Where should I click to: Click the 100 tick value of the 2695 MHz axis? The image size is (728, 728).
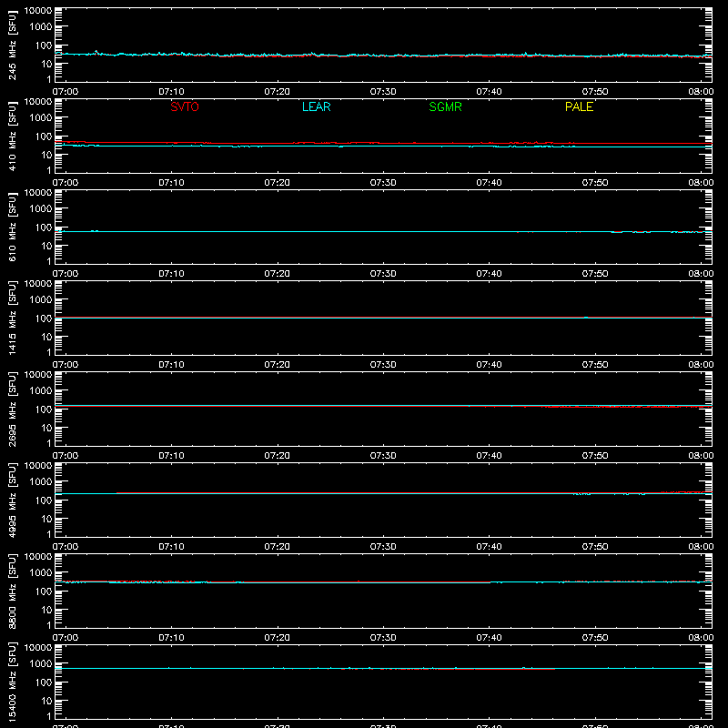[x=44, y=409]
